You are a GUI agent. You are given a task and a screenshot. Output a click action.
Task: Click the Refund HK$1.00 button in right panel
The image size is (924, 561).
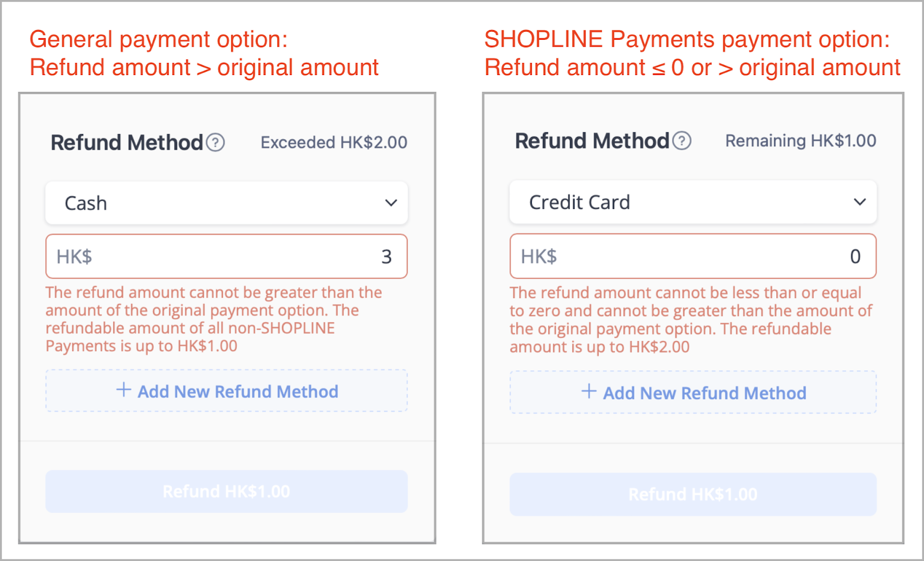point(693,494)
